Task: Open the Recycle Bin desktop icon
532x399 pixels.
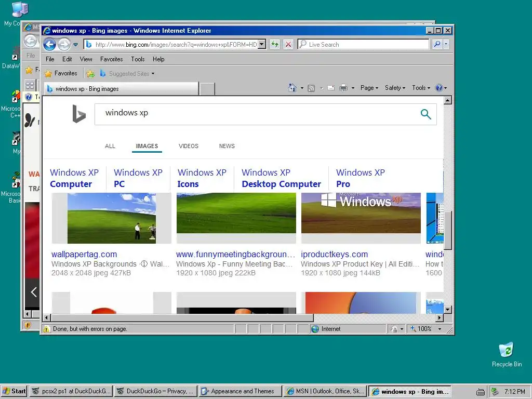Action: click(x=507, y=354)
